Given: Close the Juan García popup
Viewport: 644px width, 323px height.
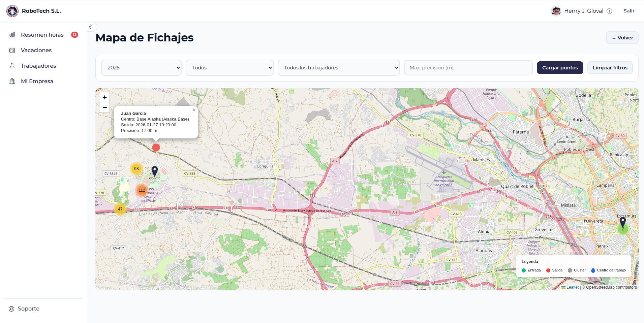Looking at the screenshot, I should pos(194,110).
